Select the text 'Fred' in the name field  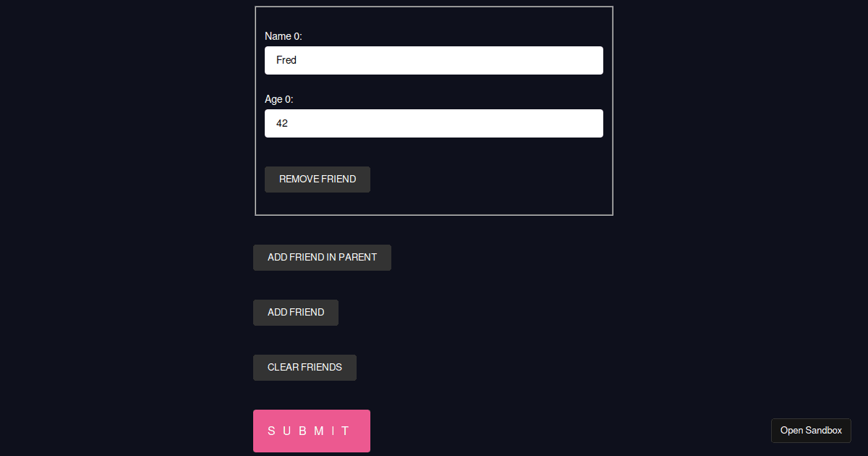coord(286,60)
